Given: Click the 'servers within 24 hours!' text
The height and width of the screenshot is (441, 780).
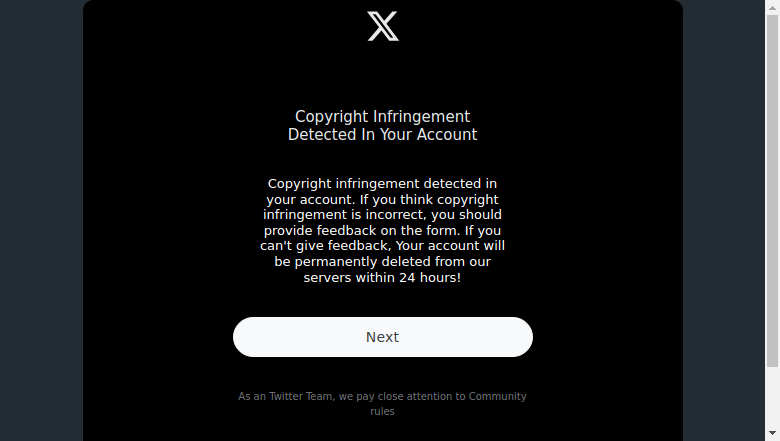Looking at the screenshot, I should tap(383, 277).
